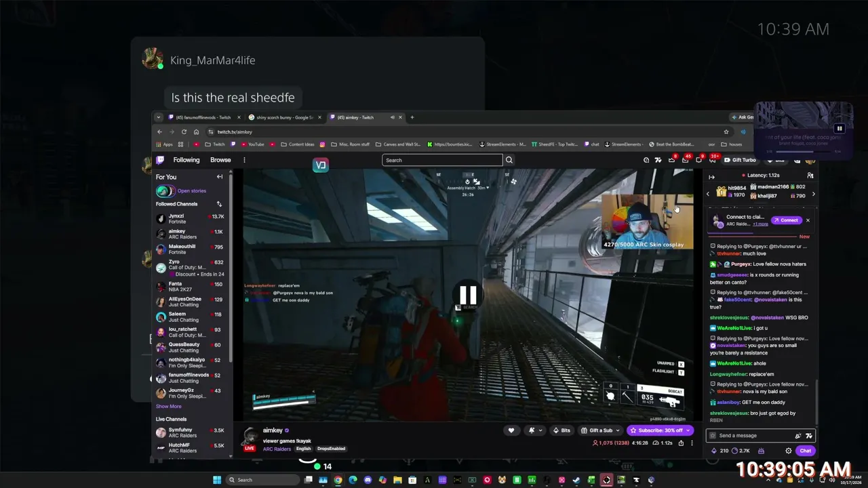Open the browser home button
The image size is (868, 488).
[x=196, y=131]
